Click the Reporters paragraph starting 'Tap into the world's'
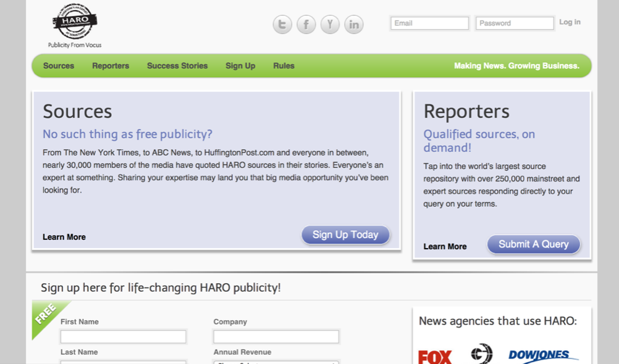Image resolution: width=619 pixels, height=364 pixels. click(x=502, y=185)
